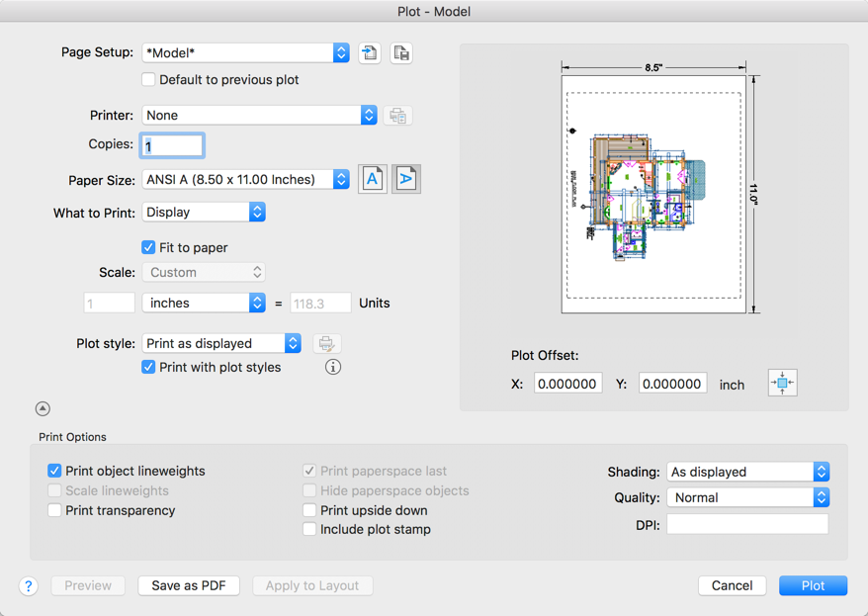The image size is (868, 616).
Task: Open the plot style editor icon
Action: 326,342
